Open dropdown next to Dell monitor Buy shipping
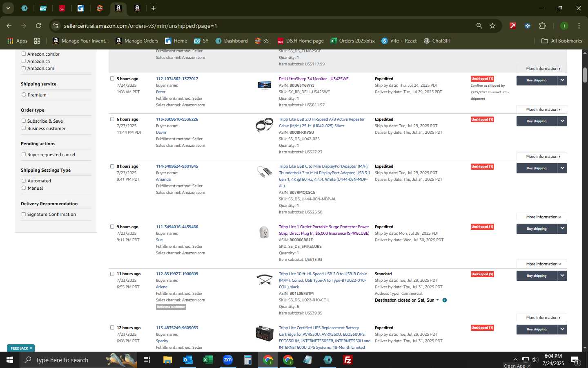This screenshot has width=588, height=368. click(562, 80)
